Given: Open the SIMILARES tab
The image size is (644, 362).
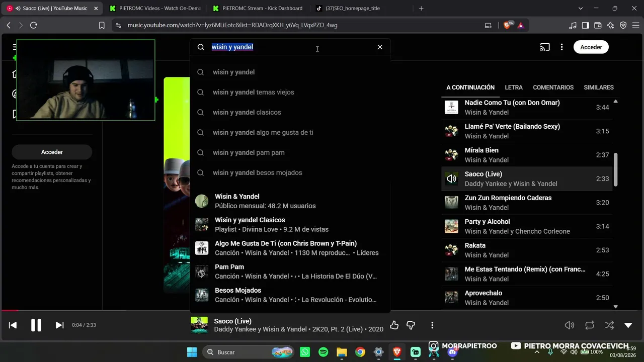Looking at the screenshot, I should (x=599, y=87).
